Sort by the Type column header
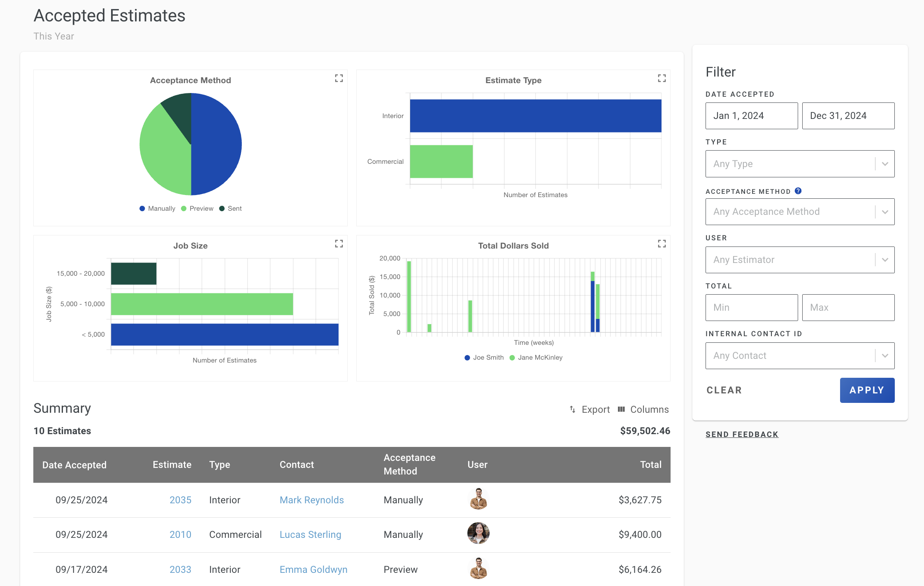This screenshot has width=924, height=586. point(220,465)
